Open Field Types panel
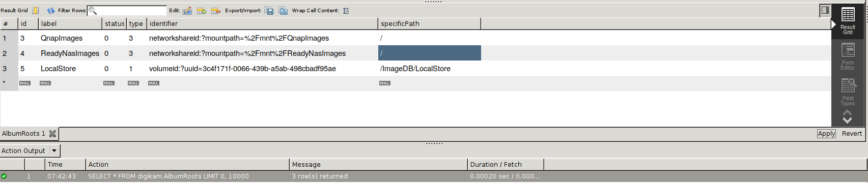Viewport: 868px width, 183px height. 848,92
